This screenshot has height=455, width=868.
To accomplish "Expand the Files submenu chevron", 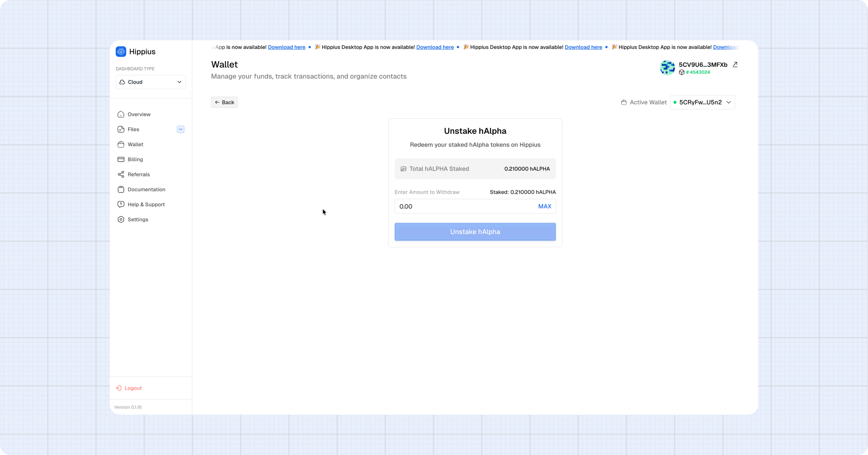I will click(x=181, y=129).
